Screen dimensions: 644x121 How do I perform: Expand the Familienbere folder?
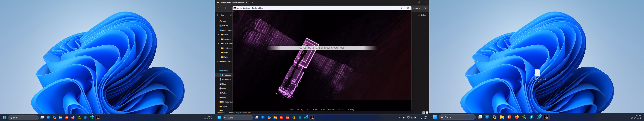[218, 48]
